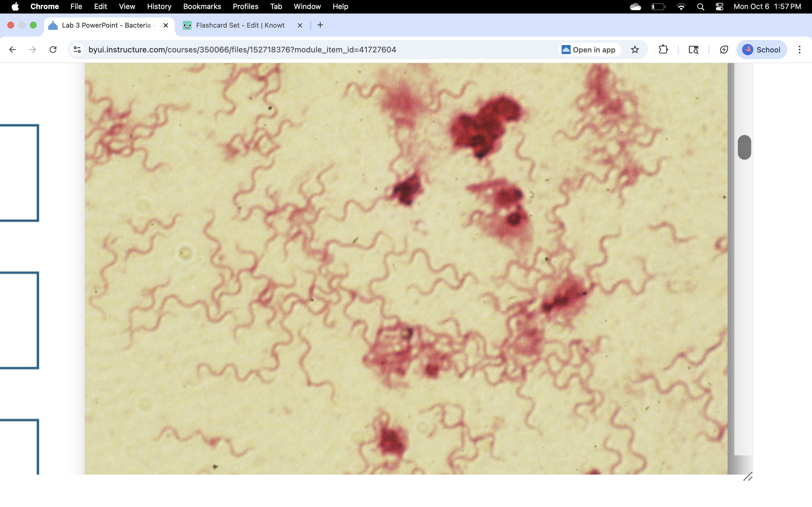Open the History menu

(x=159, y=7)
